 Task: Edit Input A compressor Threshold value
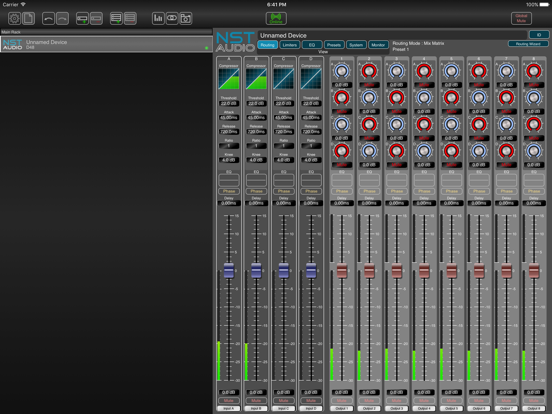point(229,104)
